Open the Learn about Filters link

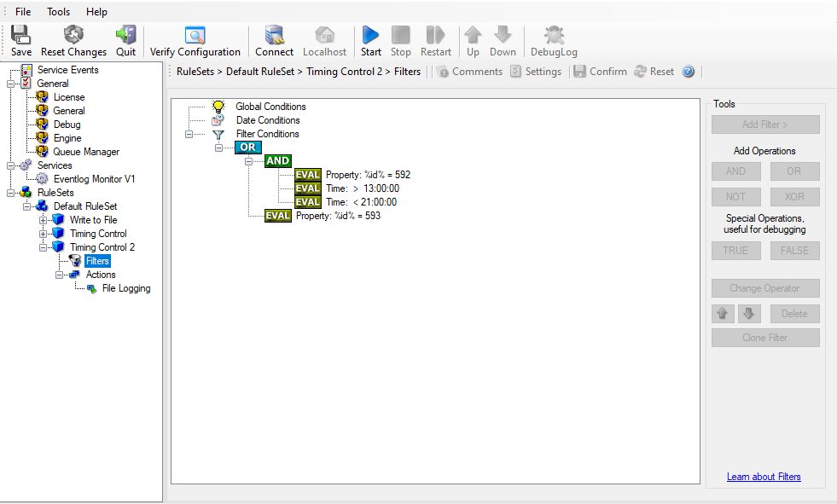(x=764, y=477)
